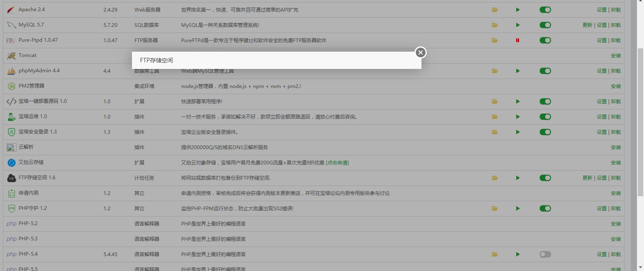The width and height of the screenshot is (644, 271).
Task: Click the 又拍云存储 blue cloud icon
Action: (12, 163)
